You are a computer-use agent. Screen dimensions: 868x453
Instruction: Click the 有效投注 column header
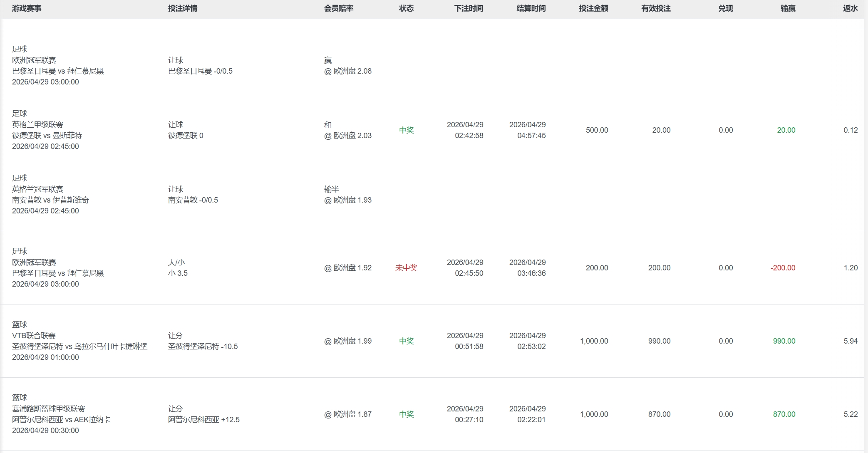point(656,8)
